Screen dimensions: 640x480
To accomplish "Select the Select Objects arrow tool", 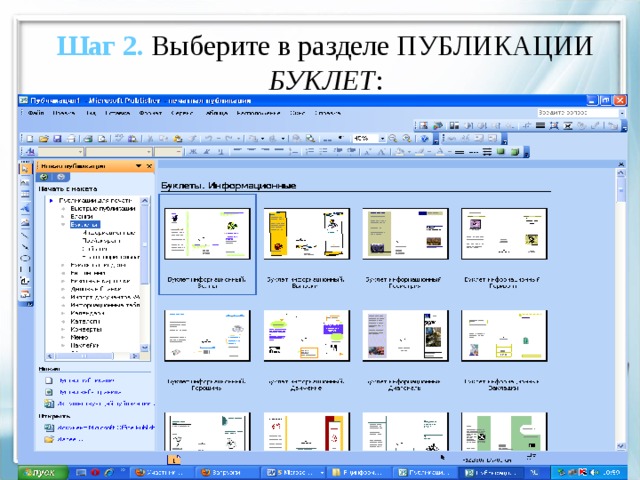I will tap(25, 168).
